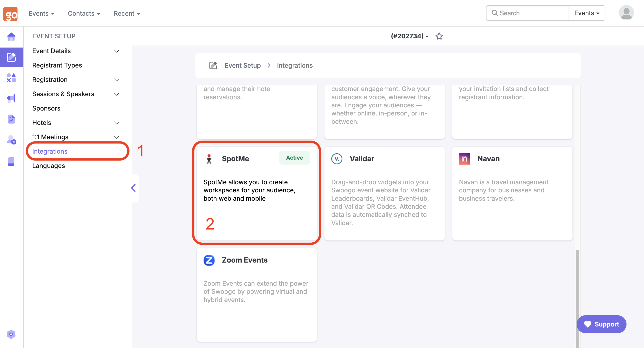Open the Zoom Events integration card
The height and width of the screenshot is (348, 644).
(x=257, y=295)
